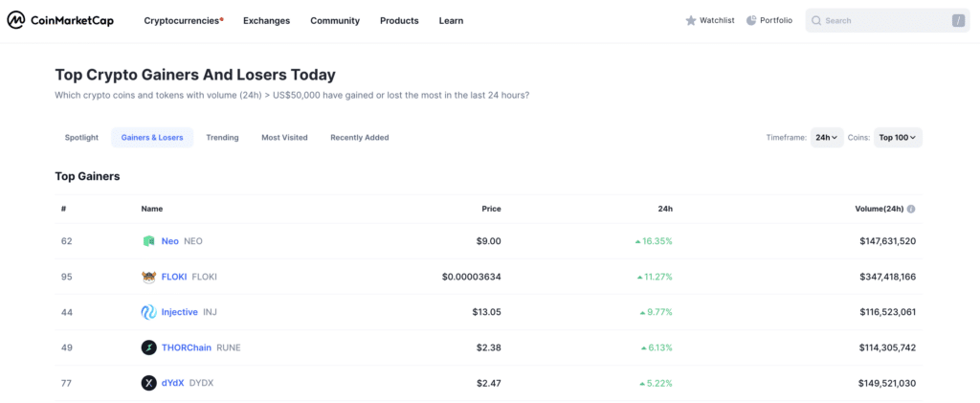Click the Watchlist star icon
Image resolution: width=980 pixels, height=403 pixels.
pyautogui.click(x=691, y=20)
